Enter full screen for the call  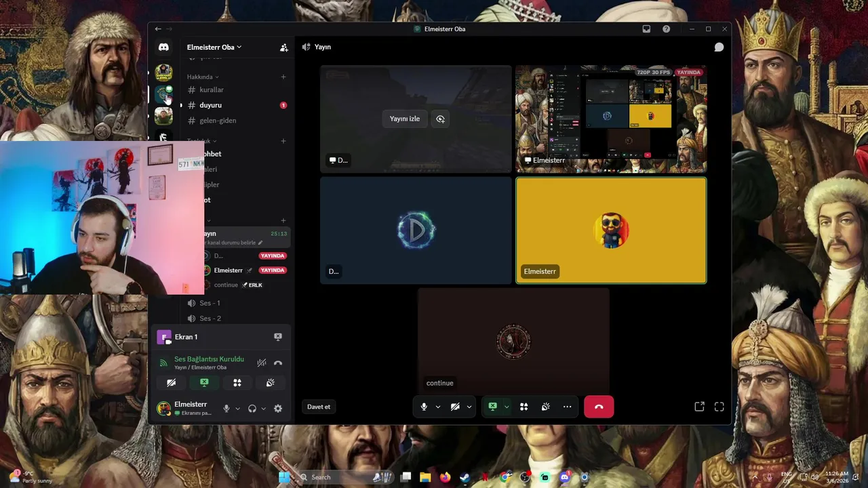coord(719,407)
